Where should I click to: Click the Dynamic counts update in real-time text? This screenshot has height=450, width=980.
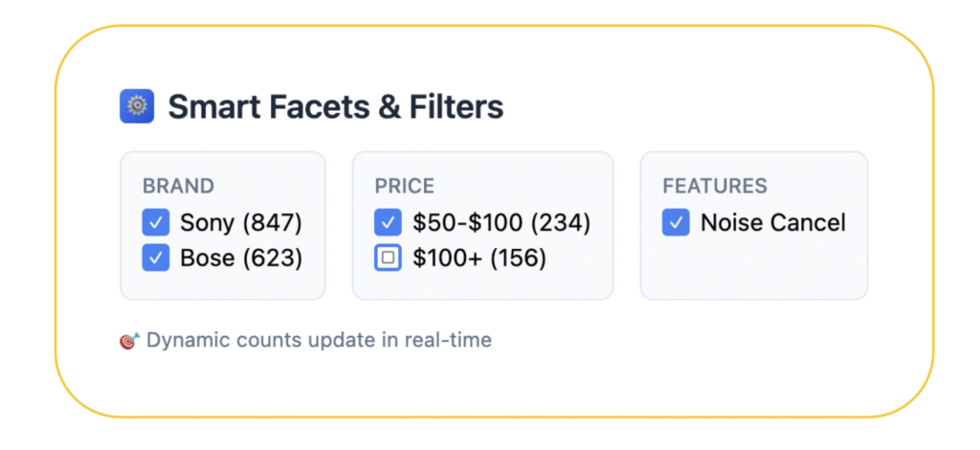tap(319, 341)
